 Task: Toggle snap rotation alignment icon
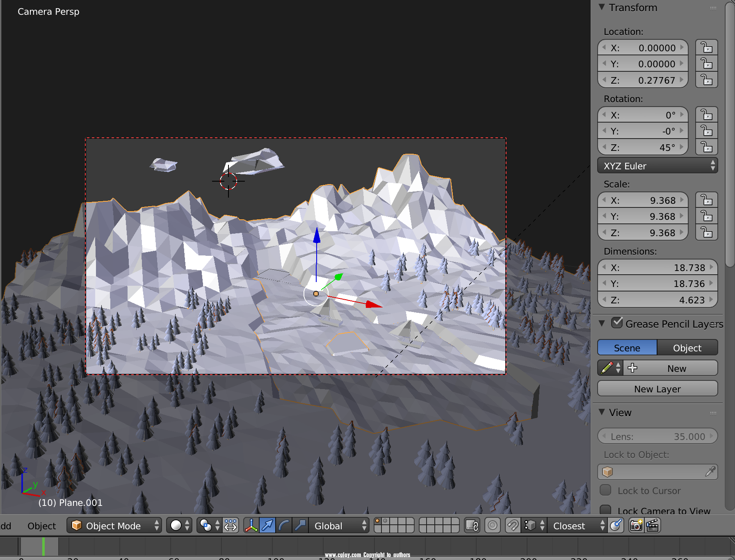(616, 526)
